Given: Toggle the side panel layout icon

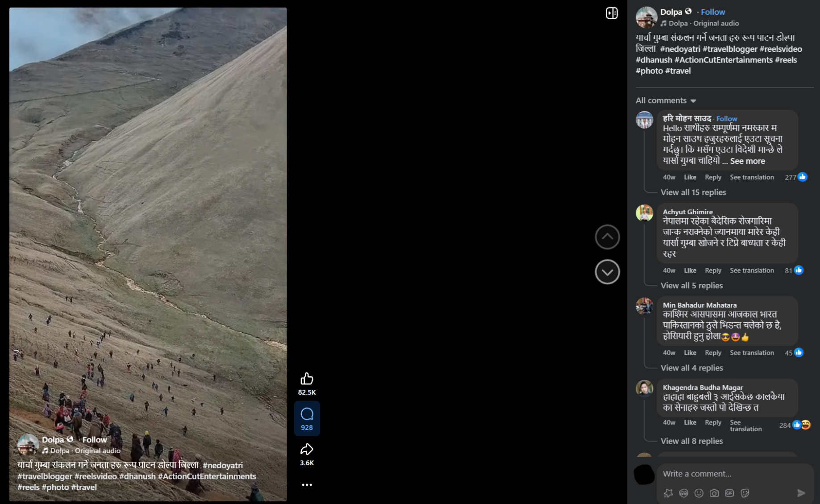Looking at the screenshot, I should (x=612, y=13).
